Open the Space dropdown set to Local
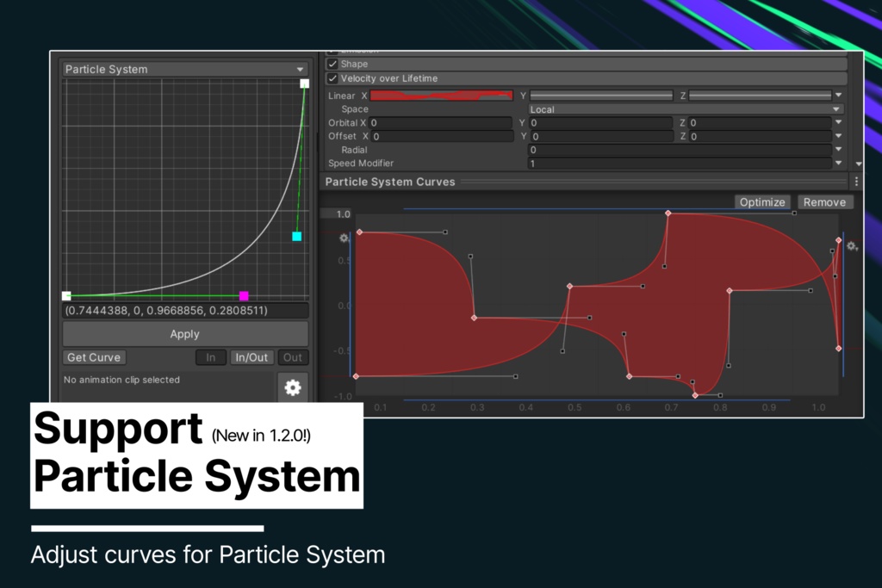 pos(683,109)
